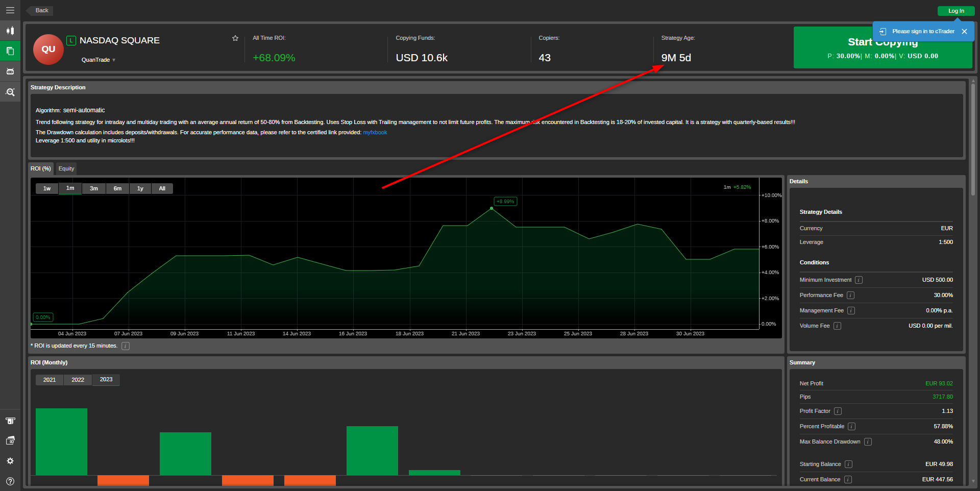Screen dimensions: 980x491
Task: Click the +8.99% peak marker on chart
Action: [506, 202]
